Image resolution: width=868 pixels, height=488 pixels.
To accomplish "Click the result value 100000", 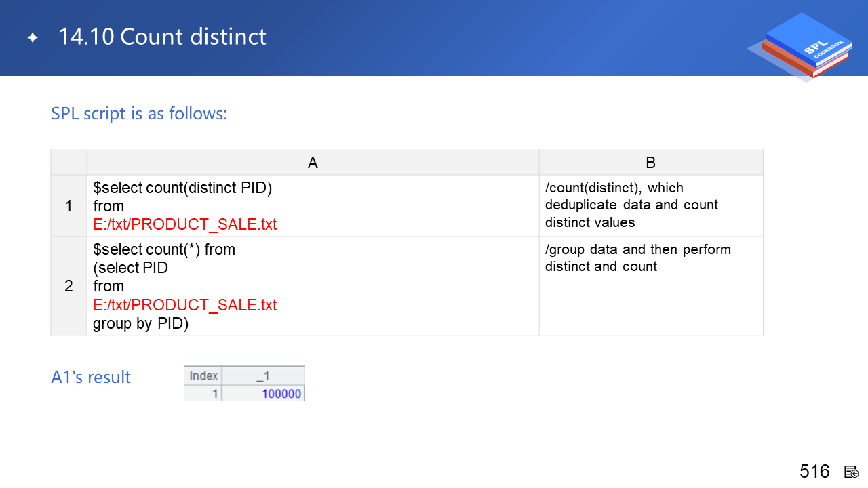I will pos(281,394).
